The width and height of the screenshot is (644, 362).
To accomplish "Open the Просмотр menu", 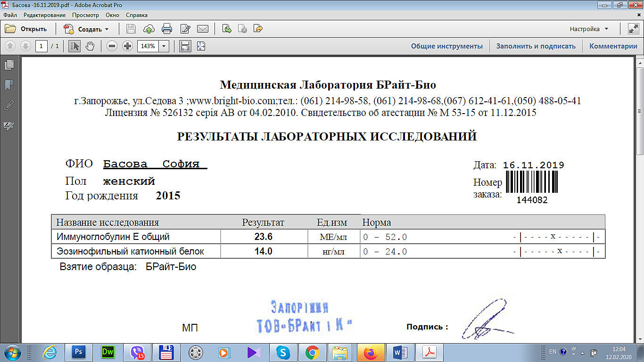I will [85, 15].
